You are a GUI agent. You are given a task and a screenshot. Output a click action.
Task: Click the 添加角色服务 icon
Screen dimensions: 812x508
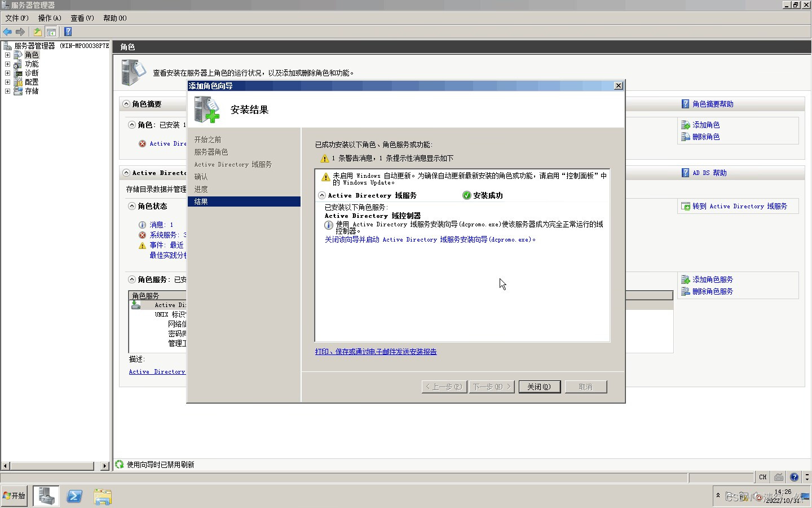[686, 279]
